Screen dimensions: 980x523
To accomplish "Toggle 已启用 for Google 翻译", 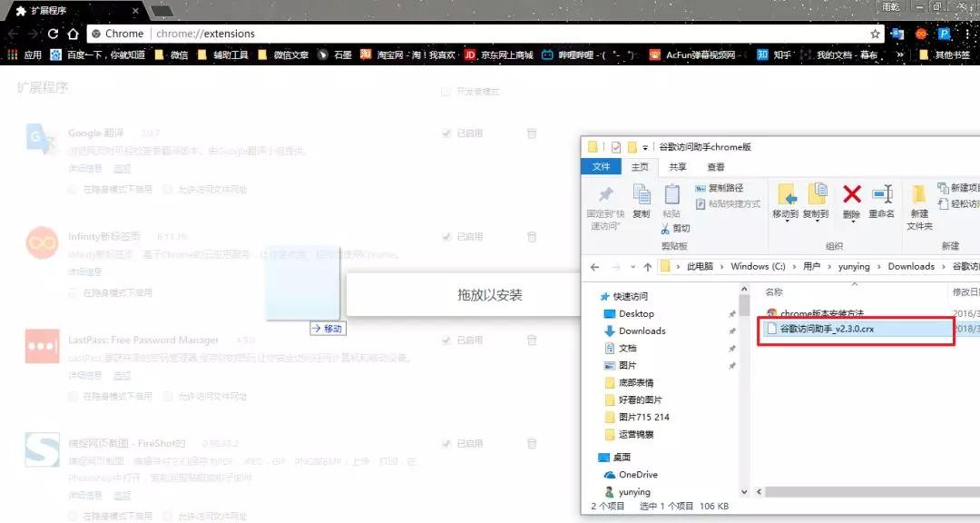I will [446, 133].
